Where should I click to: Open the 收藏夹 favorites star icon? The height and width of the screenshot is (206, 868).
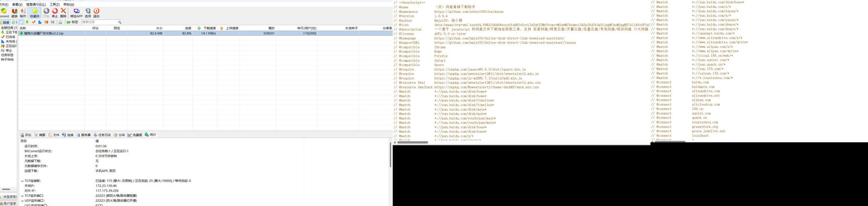[35, 13]
